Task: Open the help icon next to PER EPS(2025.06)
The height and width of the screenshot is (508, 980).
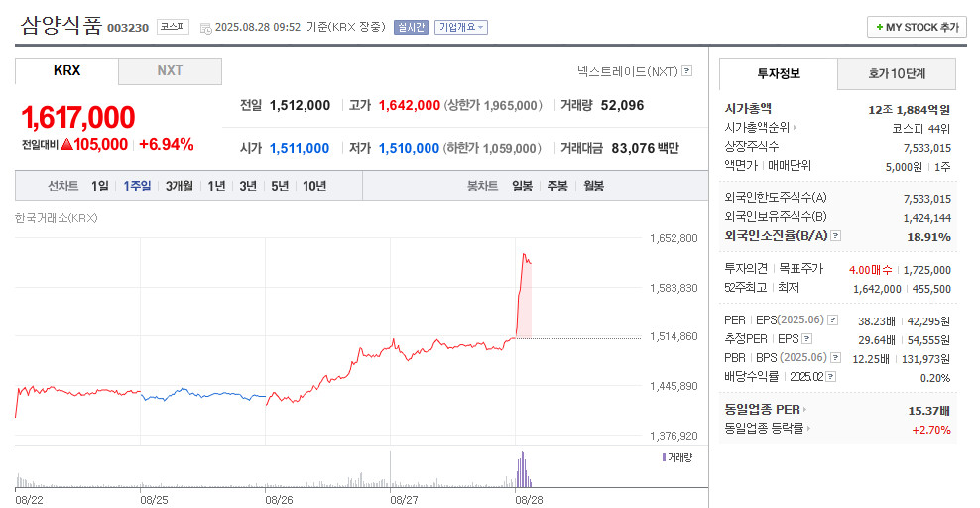Action: 832,319
